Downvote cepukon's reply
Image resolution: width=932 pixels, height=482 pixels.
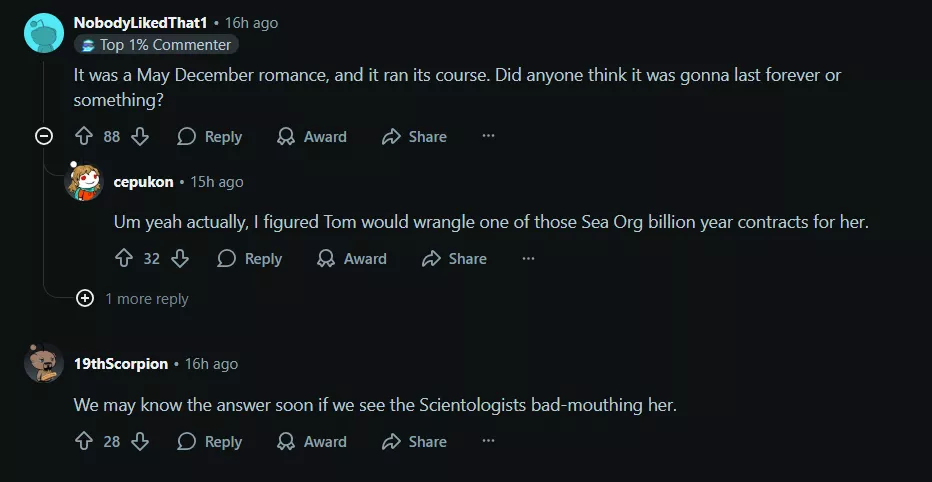coord(180,259)
